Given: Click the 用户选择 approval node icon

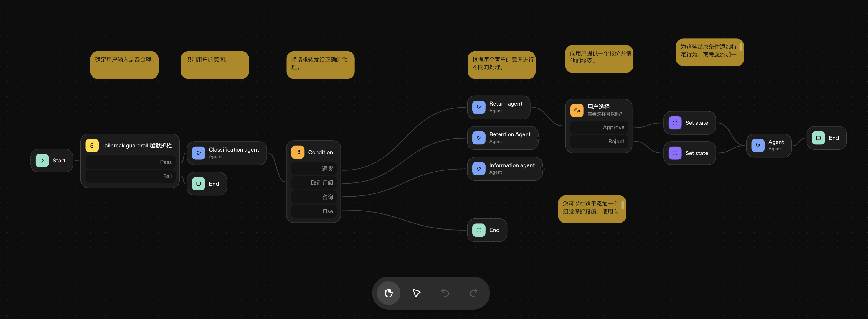Looking at the screenshot, I should coord(577,110).
